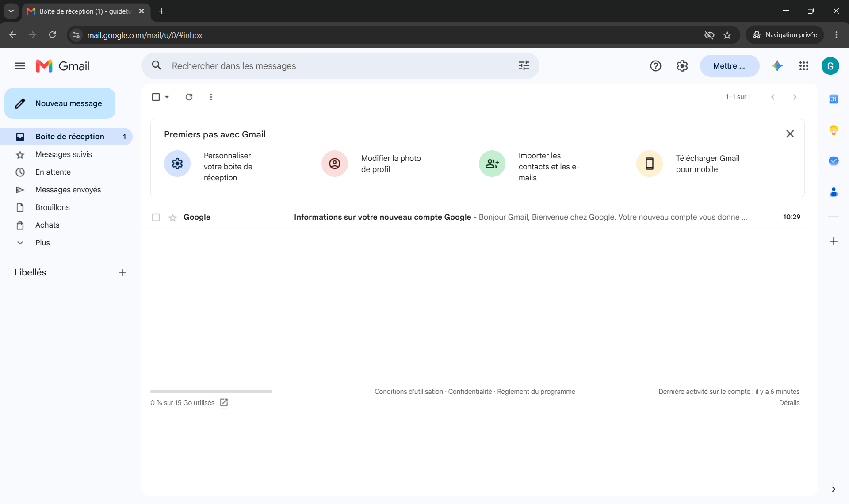
Task: Open the Google account avatar G
Action: [x=830, y=66]
